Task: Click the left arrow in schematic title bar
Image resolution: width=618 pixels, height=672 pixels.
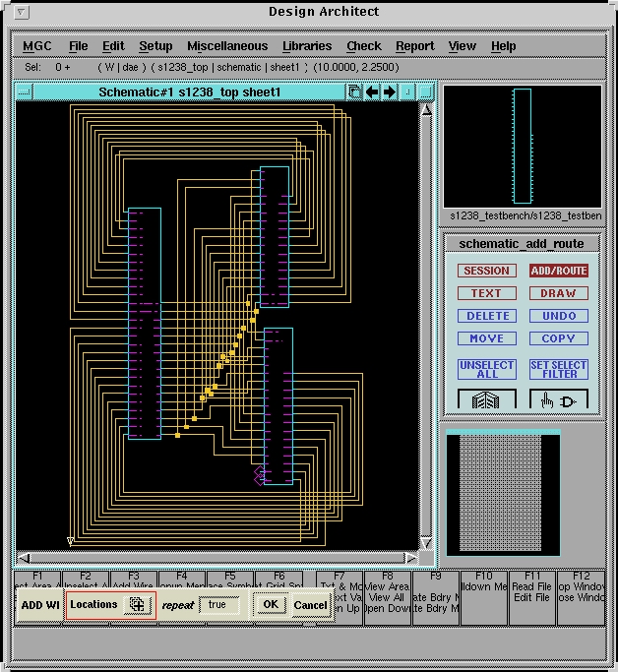Action: tap(372, 92)
